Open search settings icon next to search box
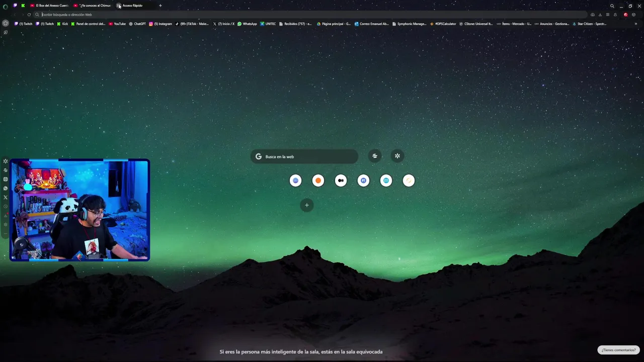The image size is (644, 362). (374, 156)
